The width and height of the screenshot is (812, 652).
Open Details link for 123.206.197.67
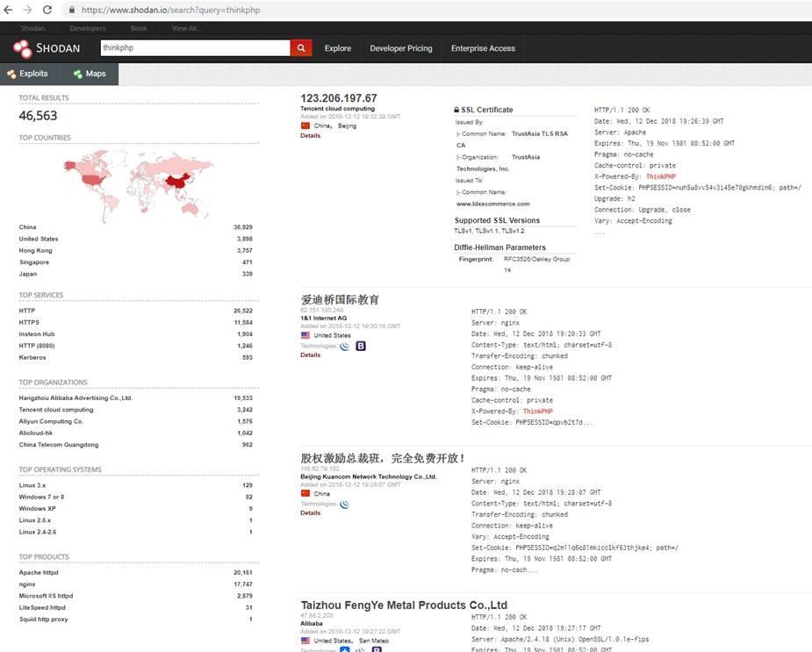(310, 136)
